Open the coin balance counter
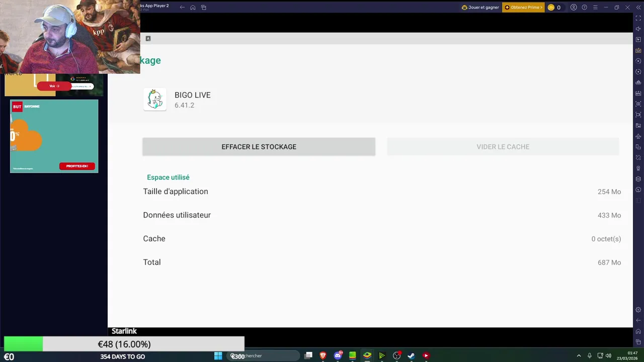 554,8
